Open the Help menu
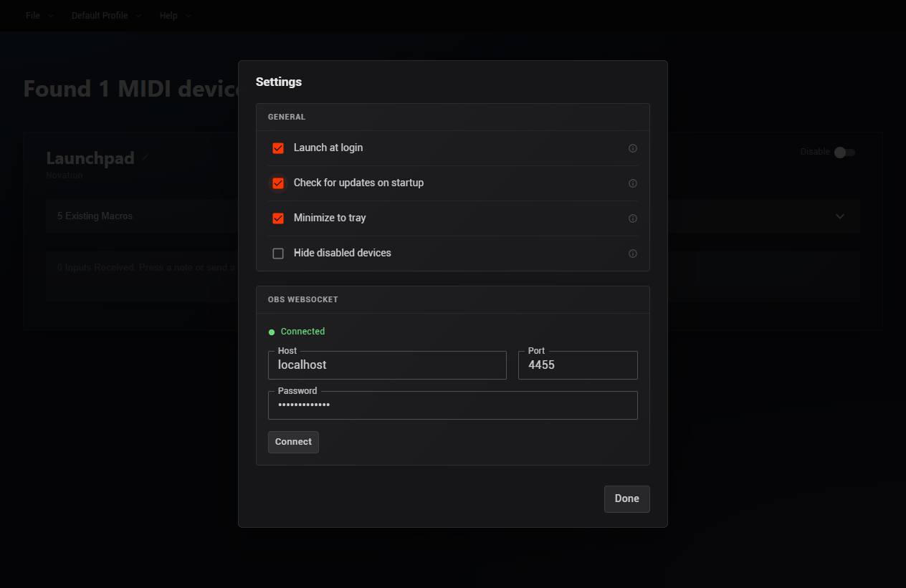The width and height of the screenshot is (906, 588). click(176, 16)
